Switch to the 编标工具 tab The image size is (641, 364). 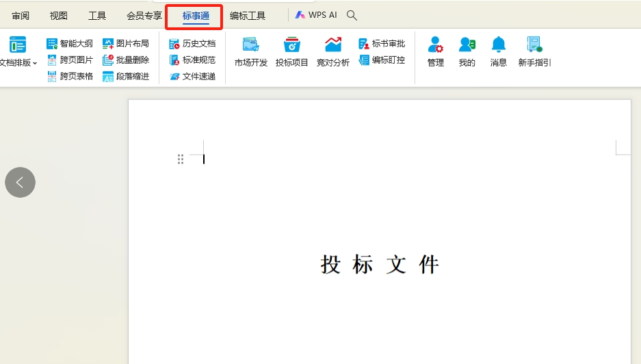248,16
